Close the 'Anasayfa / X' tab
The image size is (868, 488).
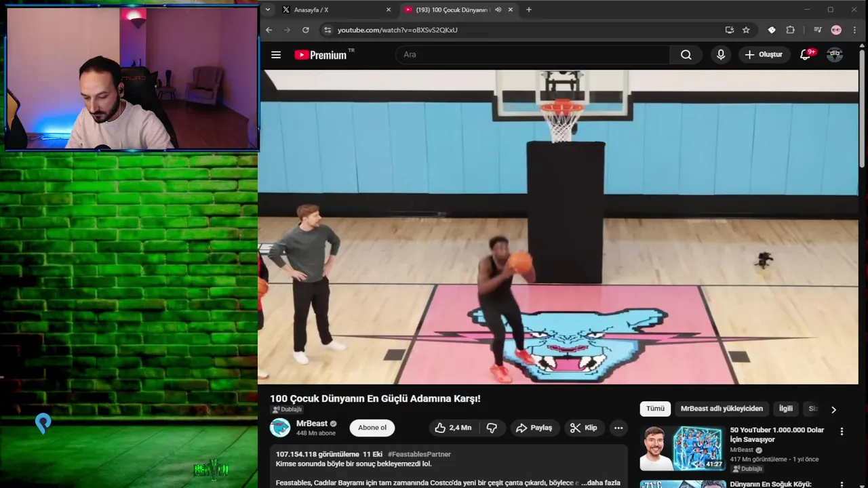coord(389,9)
